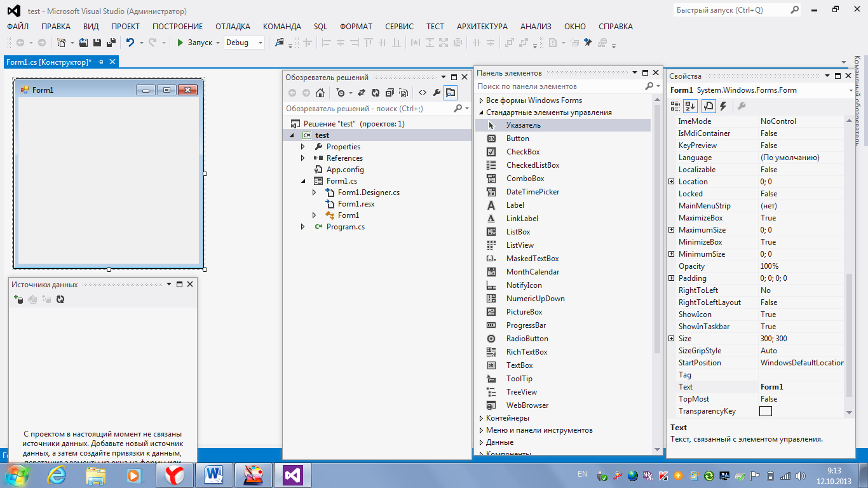
Task: Open Microsoft Word from taskbar
Action: click(x=214, y=475)
